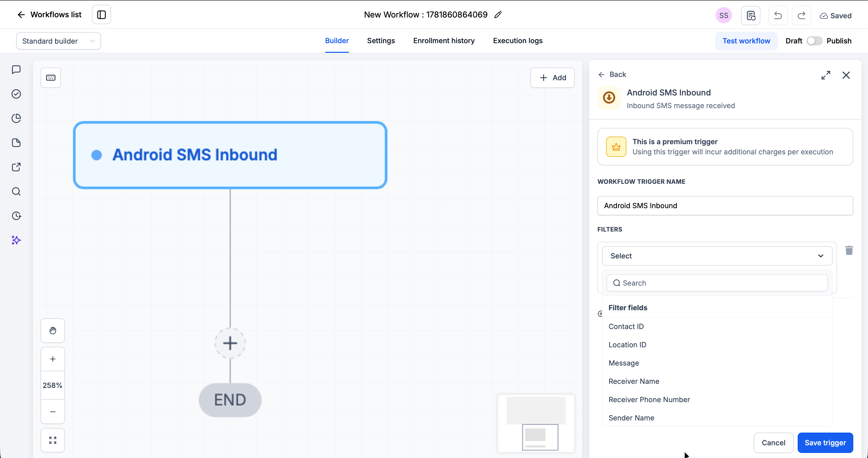Expand the trigger panel to full size
This screenshot has height=458, width=868.
(826, 75)
